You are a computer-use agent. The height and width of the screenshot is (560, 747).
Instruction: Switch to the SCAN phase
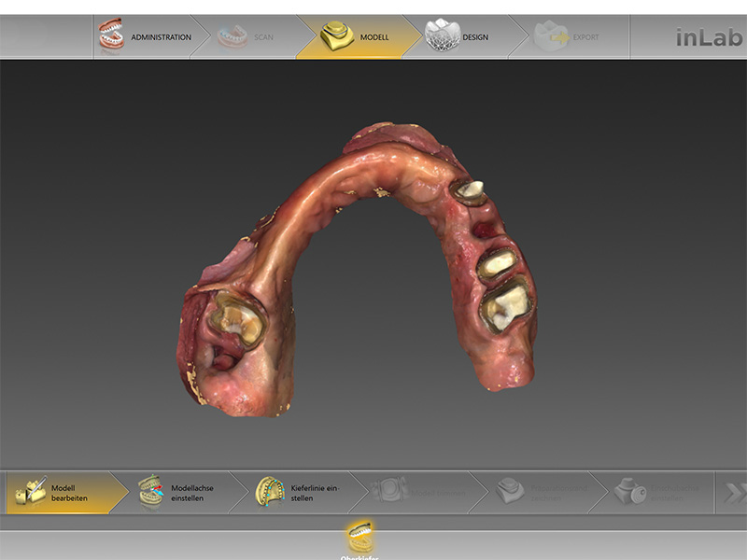(x=263, y=37)
